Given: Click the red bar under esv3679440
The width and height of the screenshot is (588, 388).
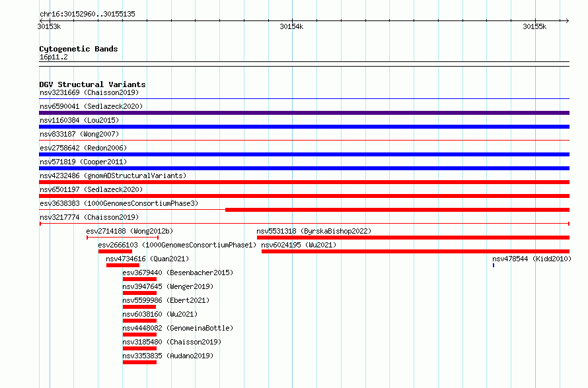Looking at the screenshot, I should (x=139, y=279).
